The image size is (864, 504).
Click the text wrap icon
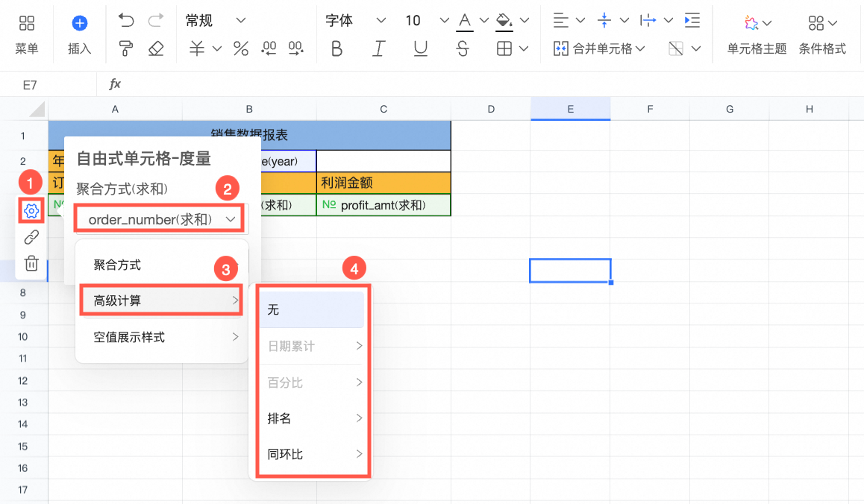(648, 20)
